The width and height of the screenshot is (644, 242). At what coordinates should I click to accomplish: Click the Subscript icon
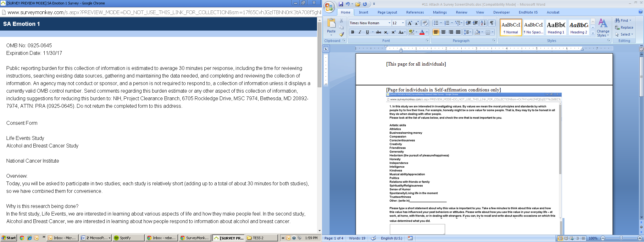coord(386,32)
